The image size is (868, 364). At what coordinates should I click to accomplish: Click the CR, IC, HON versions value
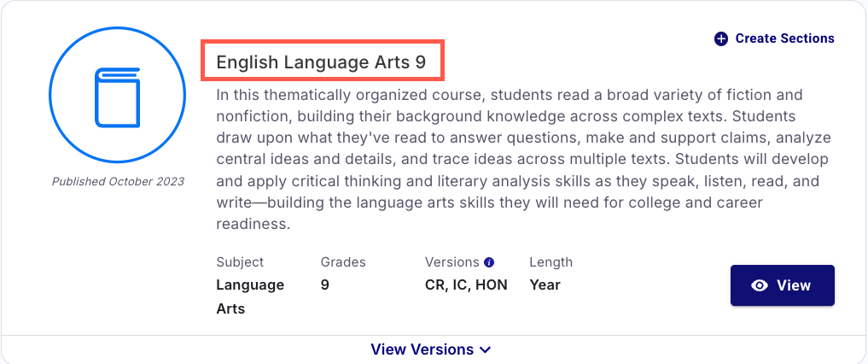[x=466, y=285]
